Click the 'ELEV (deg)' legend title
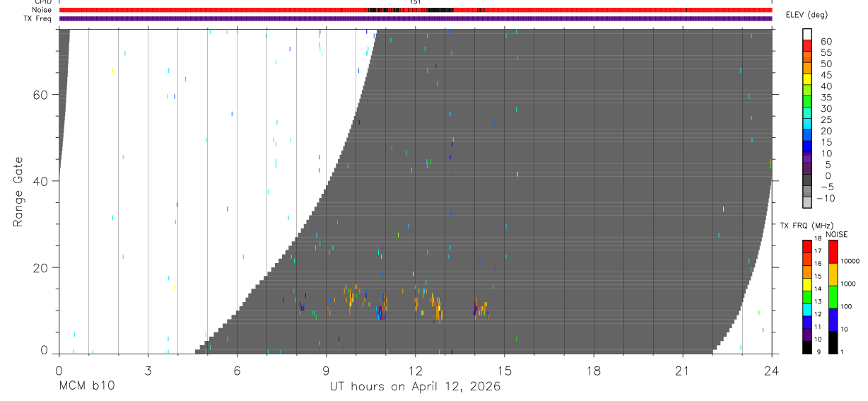Screen dimensions: 868x401 pyautogui.click(x=806, y=16)
